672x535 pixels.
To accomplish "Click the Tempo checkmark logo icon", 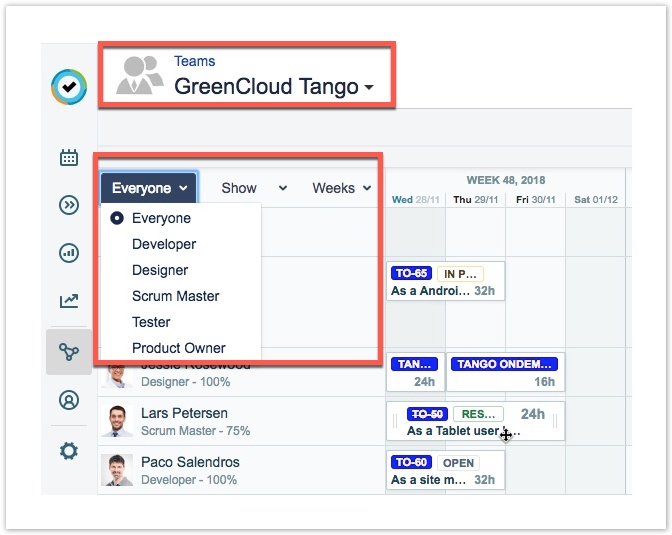I will (x=69, y=87).
